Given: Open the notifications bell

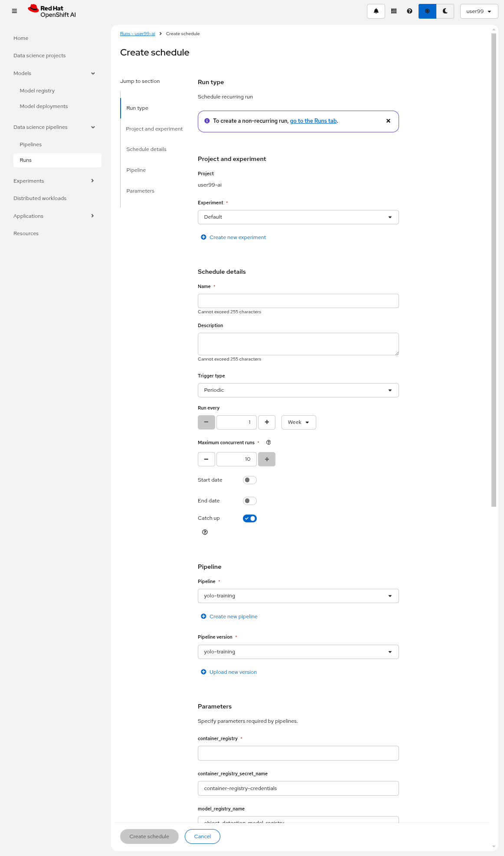Looking at the screenshot, I should click(x=376, y=11).
